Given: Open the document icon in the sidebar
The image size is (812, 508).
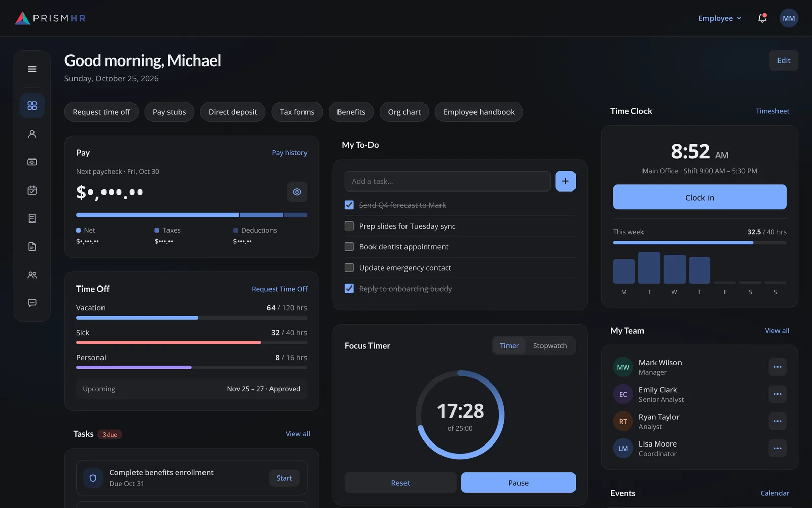Looking at the screenshot, I should pos(32,246).
